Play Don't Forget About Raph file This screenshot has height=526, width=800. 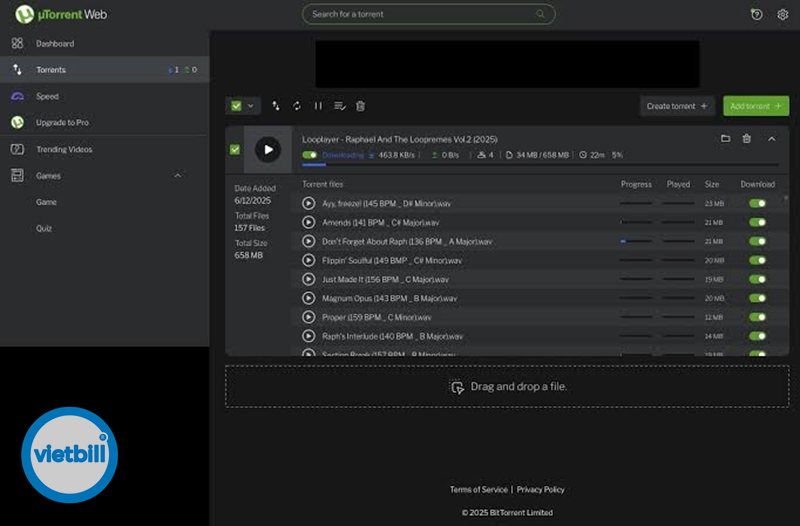[308, 241]
